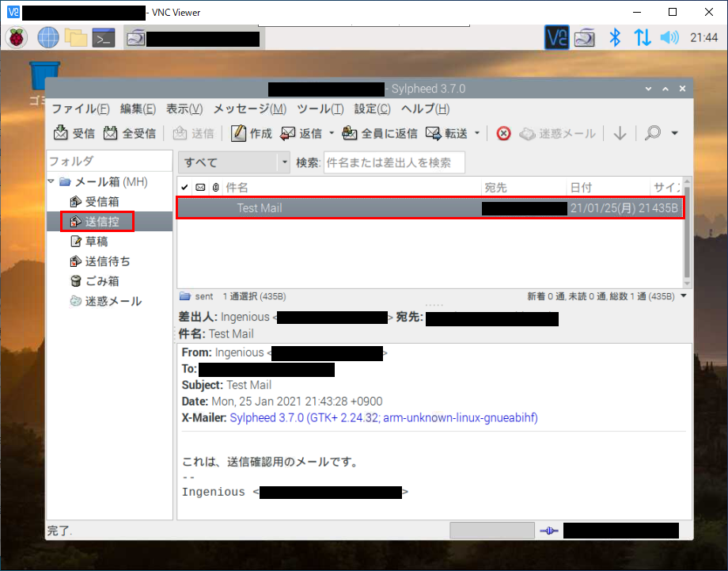728x571 pixels.
Task: Open the メッセージ(M) menu
Action: click(249, 109)
